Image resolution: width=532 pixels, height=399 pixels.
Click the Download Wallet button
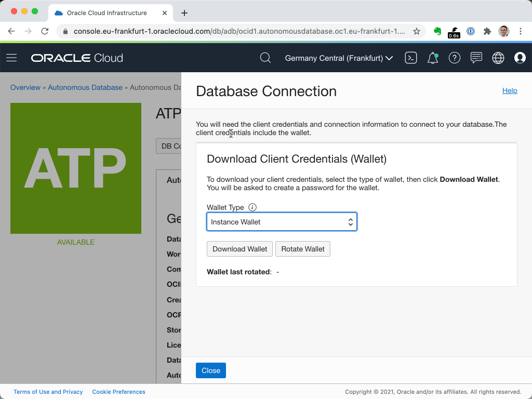click(240, 249)
